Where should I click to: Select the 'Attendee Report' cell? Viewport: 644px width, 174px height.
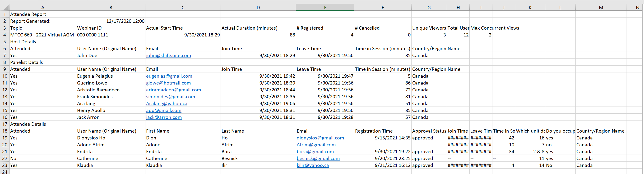(43, 14)
